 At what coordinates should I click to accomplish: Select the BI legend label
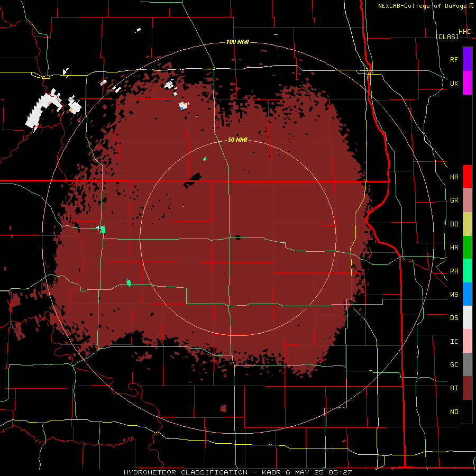pyautogui.click(x=454, y=388)
